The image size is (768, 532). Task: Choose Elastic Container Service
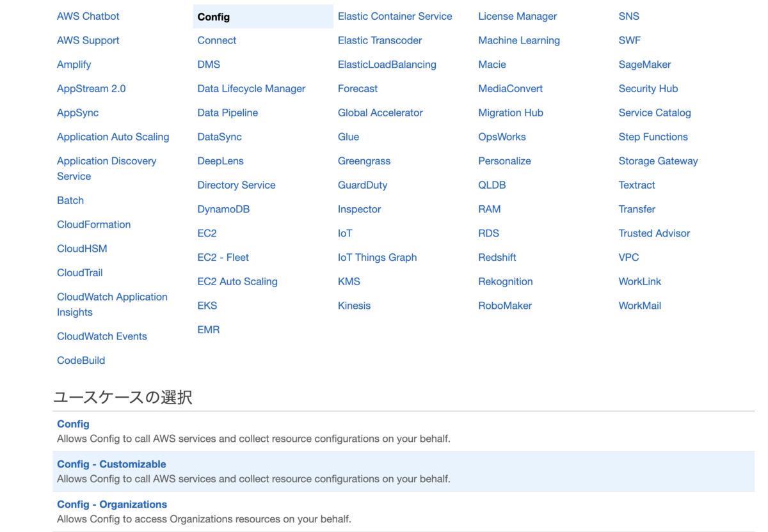point(395,16)
